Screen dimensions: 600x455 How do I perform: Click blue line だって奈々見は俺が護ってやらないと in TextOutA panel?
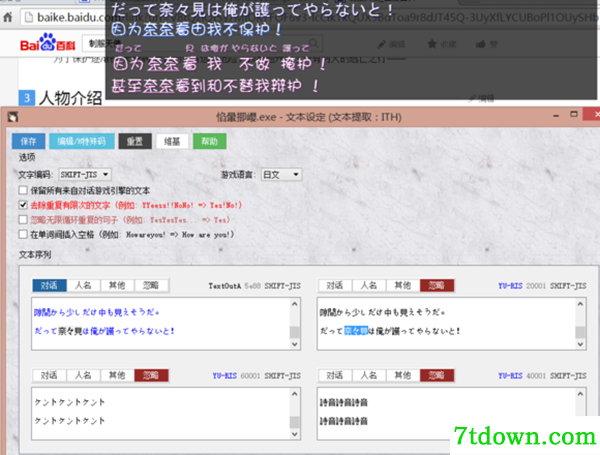click(104, 331)
